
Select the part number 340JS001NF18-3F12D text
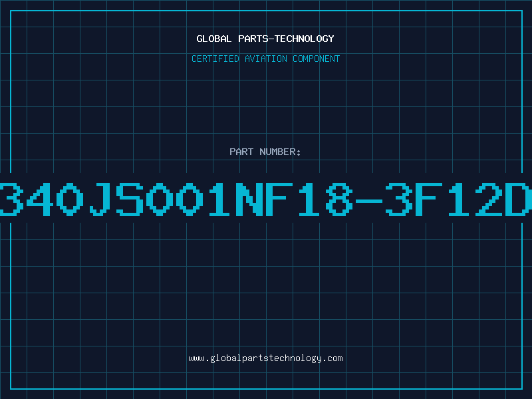266,199
